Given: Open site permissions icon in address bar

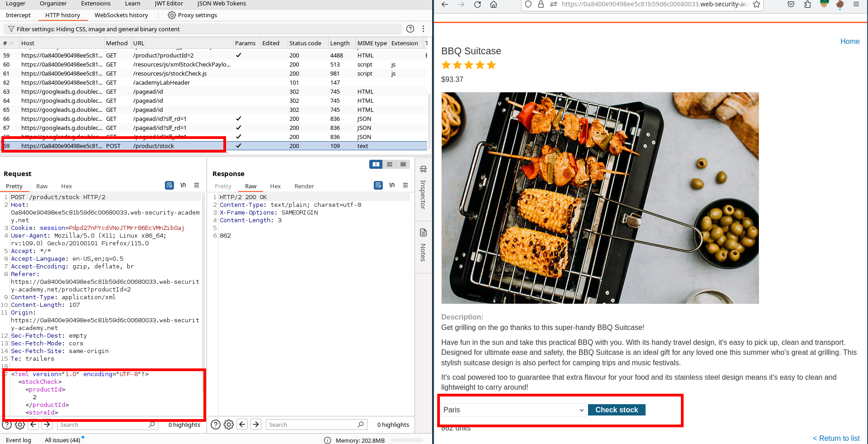Looking at the screenshot, I should click(x=553, y=4).
